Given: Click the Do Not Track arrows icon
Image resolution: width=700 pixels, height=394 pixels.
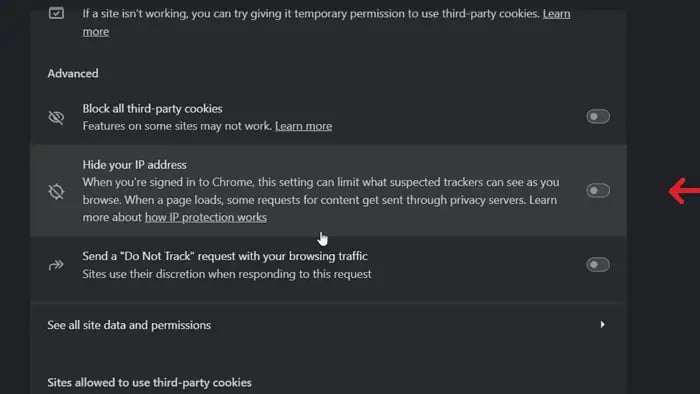Looking at the screenshot, I should (x=56, y=265).
